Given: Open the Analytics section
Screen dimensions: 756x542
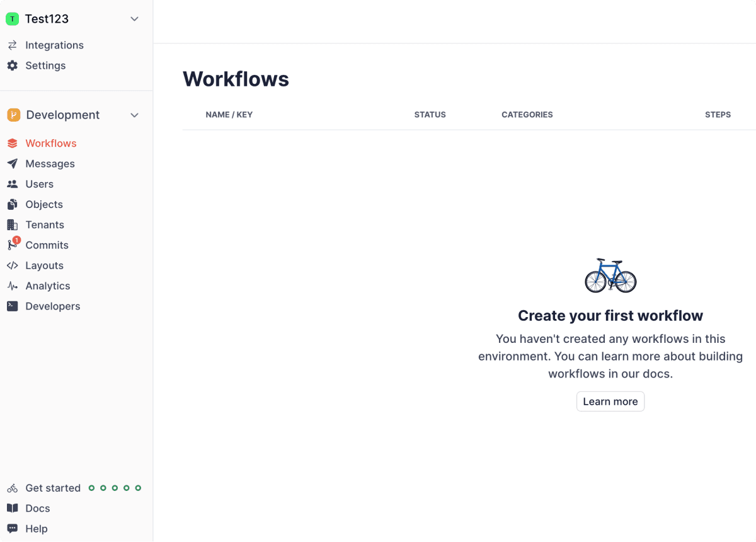Looking at the screenshot, I should point(47,285).
